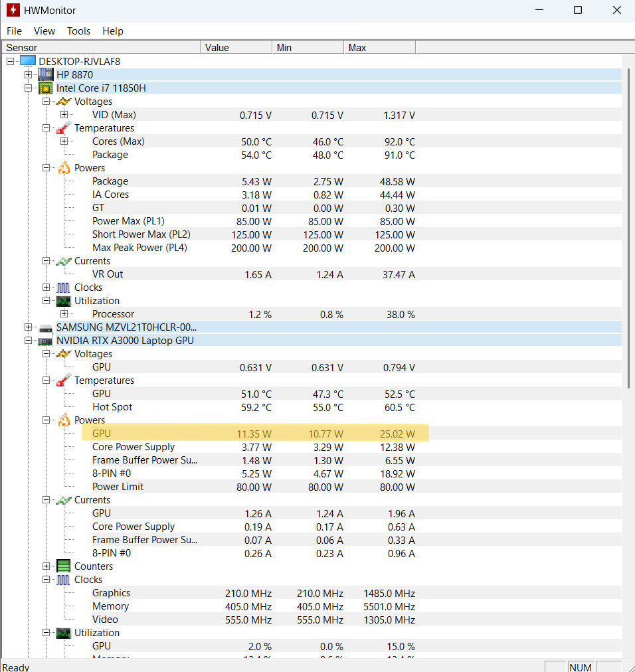Expand the SAMSUNG MZVL21T0HCLR drive node

pos(29,327)
